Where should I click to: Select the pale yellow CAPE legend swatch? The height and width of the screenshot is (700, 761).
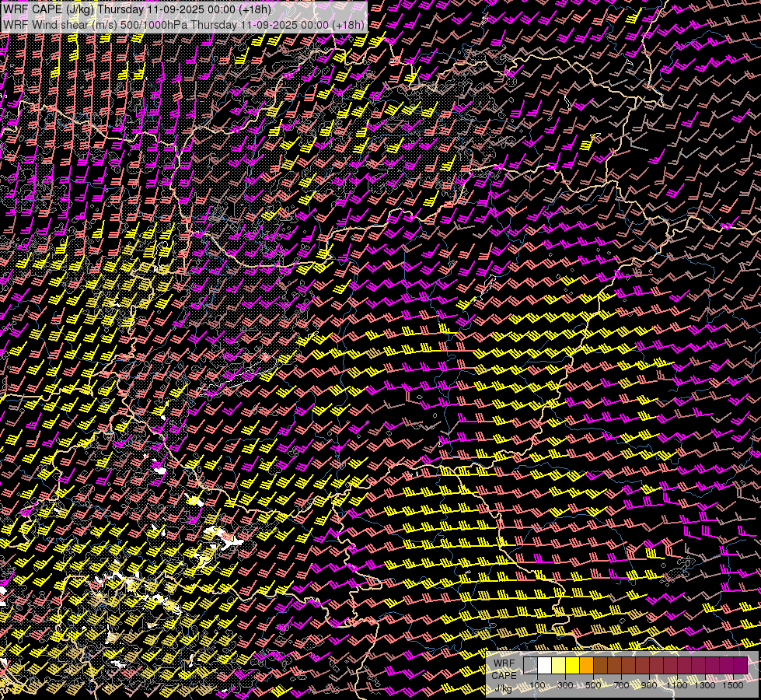coord(558,666)
